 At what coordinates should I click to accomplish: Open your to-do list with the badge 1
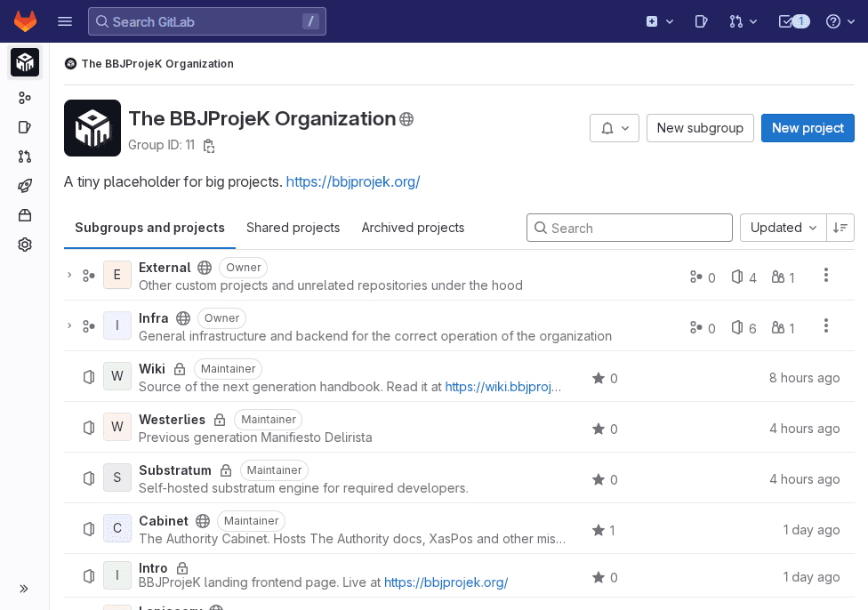(x=788, y=20)
